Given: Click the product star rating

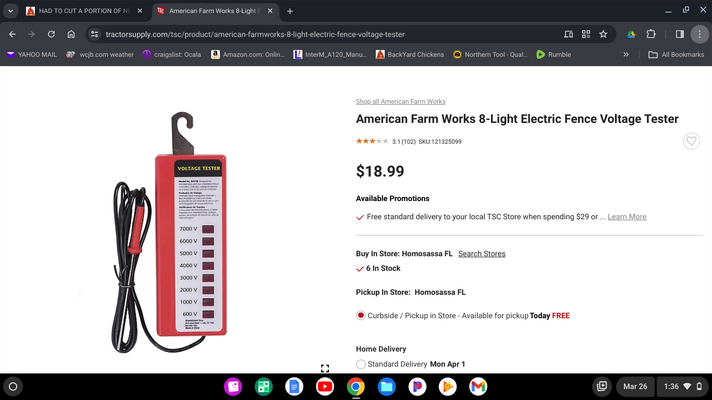Looking at the screenshot, I should click(x=372, y=141).
